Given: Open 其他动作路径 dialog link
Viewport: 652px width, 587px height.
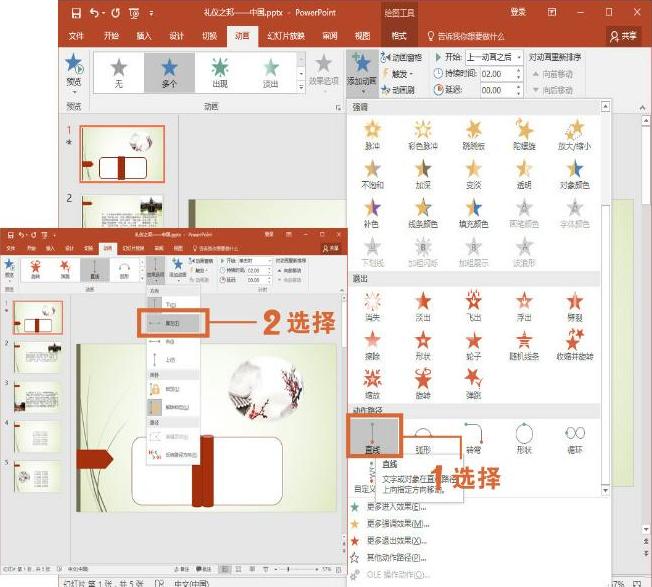Looking at the screenshot, I should 389,558.
